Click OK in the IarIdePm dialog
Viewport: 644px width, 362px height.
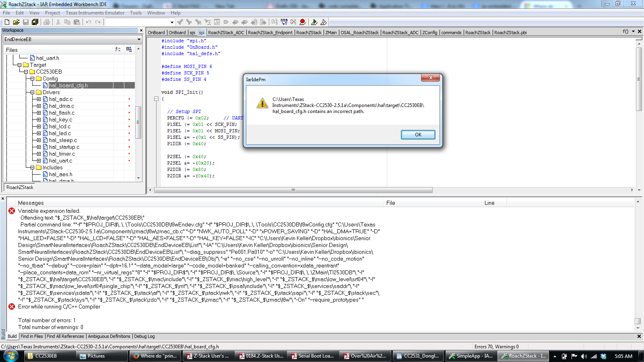[x=418, y=135]
